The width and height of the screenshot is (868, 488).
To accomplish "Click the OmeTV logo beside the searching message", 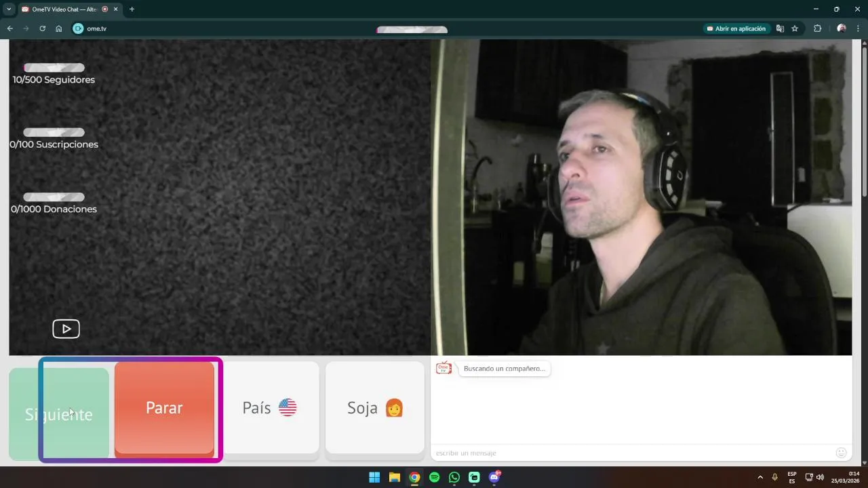I will point(443,368).
